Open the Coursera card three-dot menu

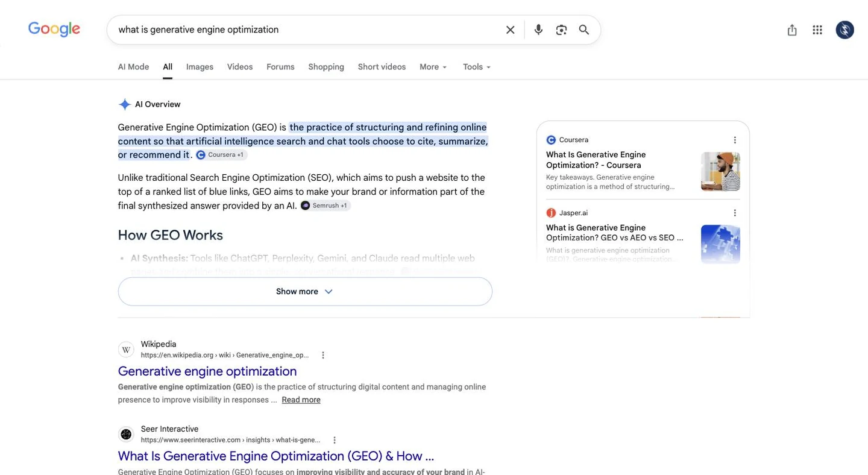[x=735, y=140]
